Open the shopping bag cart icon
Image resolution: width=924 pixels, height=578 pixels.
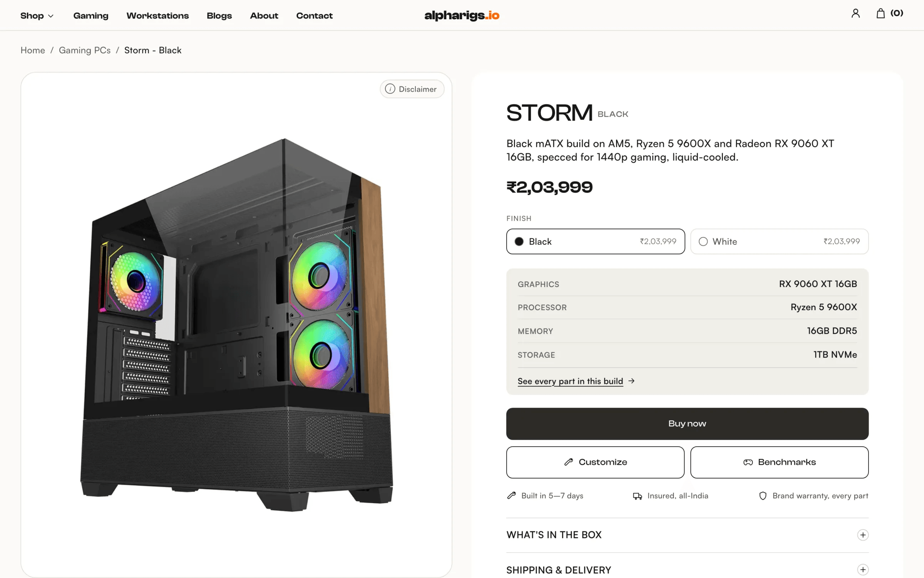point(880,13)
